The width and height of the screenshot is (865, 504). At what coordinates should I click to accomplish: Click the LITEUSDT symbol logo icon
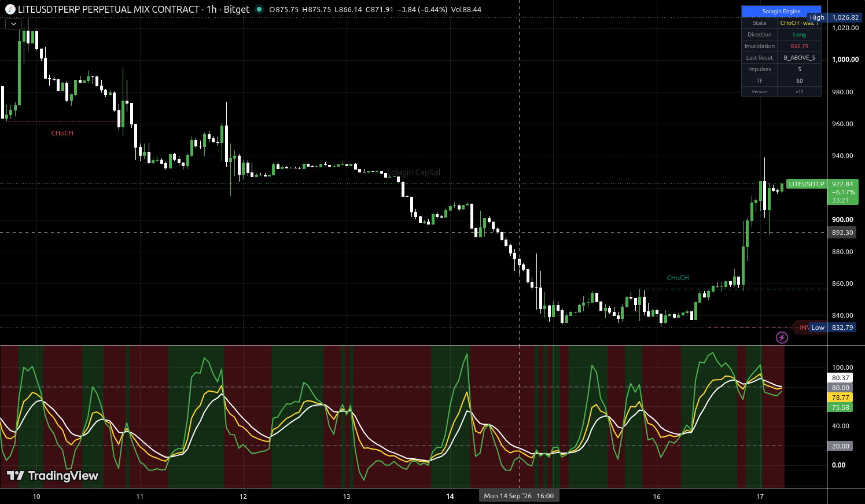tap(10, 9)
